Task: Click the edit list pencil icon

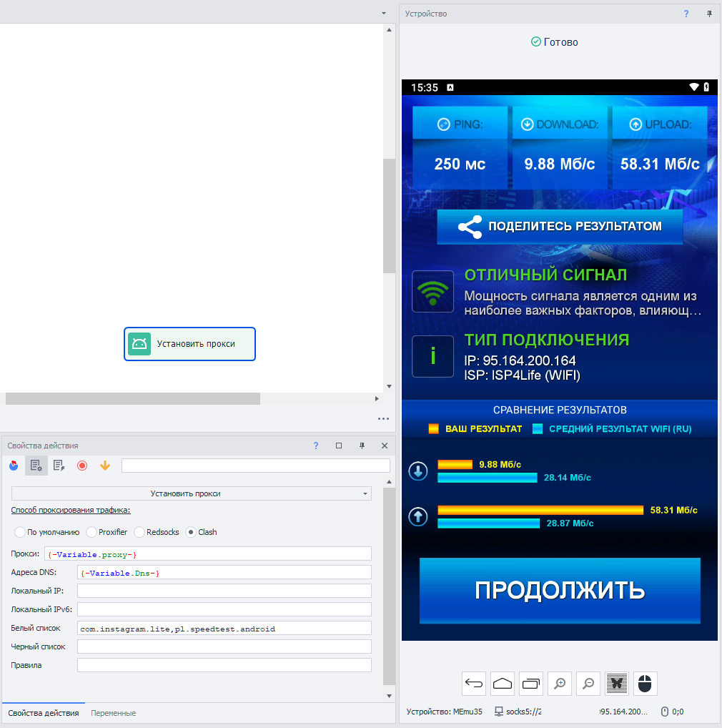Action: click(59, 466)
